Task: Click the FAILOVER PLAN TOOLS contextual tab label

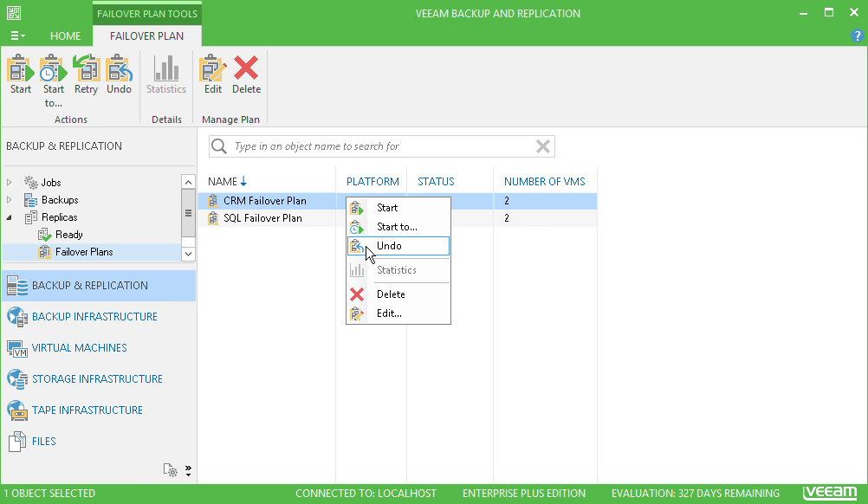Action: pos(147,14)
